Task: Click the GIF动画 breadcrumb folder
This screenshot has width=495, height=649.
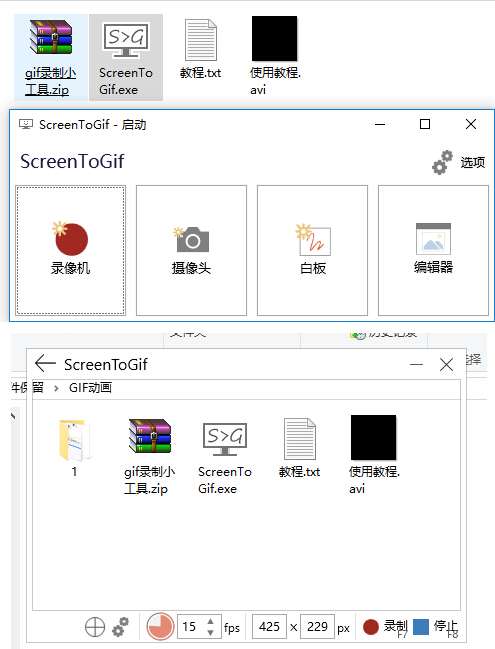Action: pos(90,388)
